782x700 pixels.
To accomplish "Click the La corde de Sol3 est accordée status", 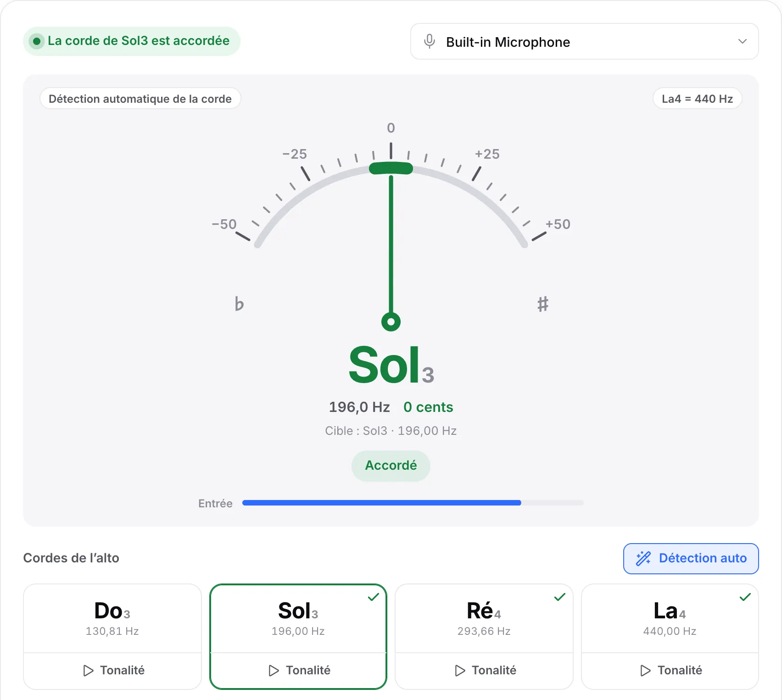I will coord(132,41).
